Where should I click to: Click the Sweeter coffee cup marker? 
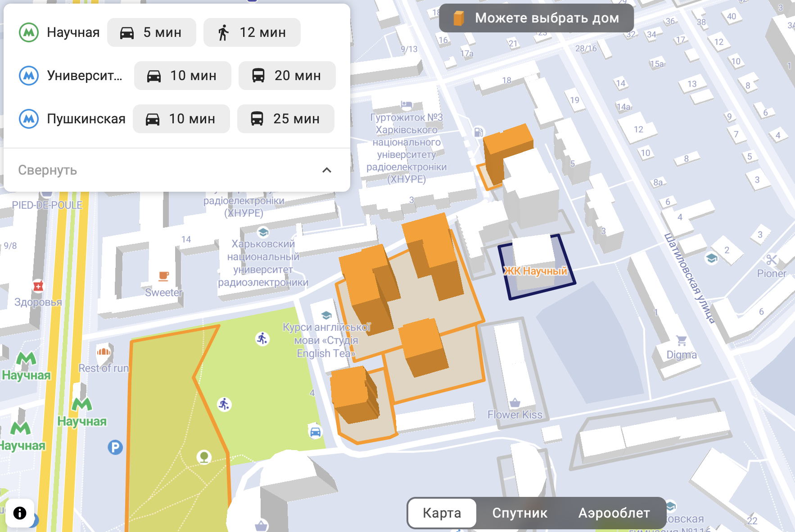pos(164,276)
